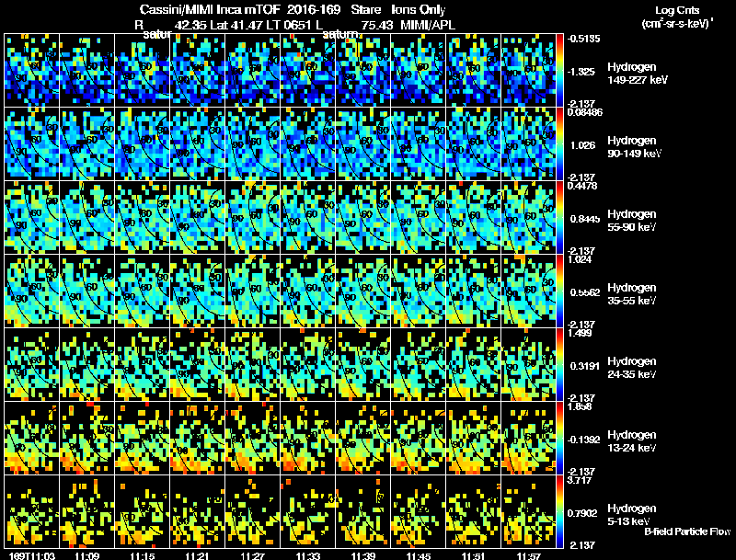Click the Hydrogen 24-35 keV label

pos(632,368)
